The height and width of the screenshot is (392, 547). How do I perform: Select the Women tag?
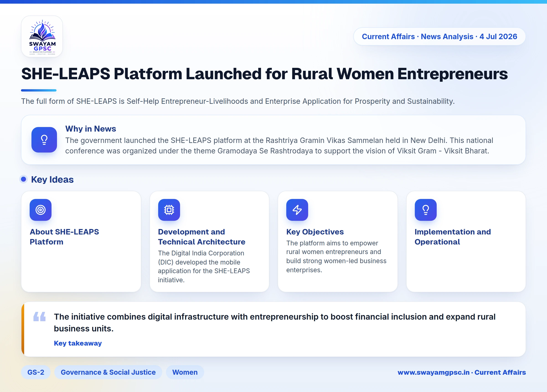pos(185,372)
